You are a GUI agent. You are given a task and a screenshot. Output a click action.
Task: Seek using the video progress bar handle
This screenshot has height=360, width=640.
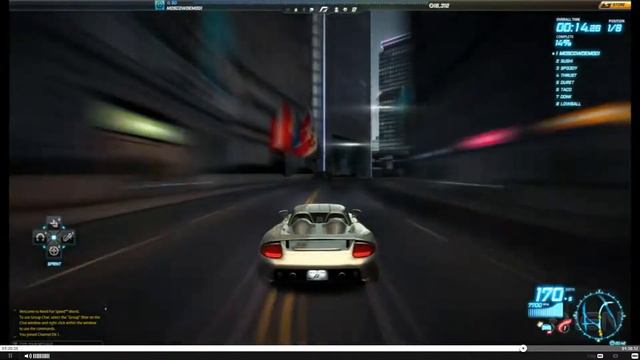click(523, 348)
